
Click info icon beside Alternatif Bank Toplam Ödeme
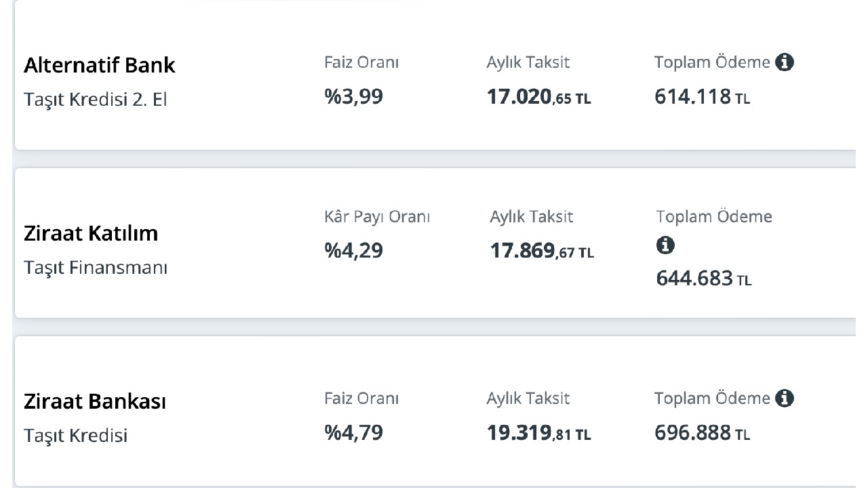pos(785,62)
